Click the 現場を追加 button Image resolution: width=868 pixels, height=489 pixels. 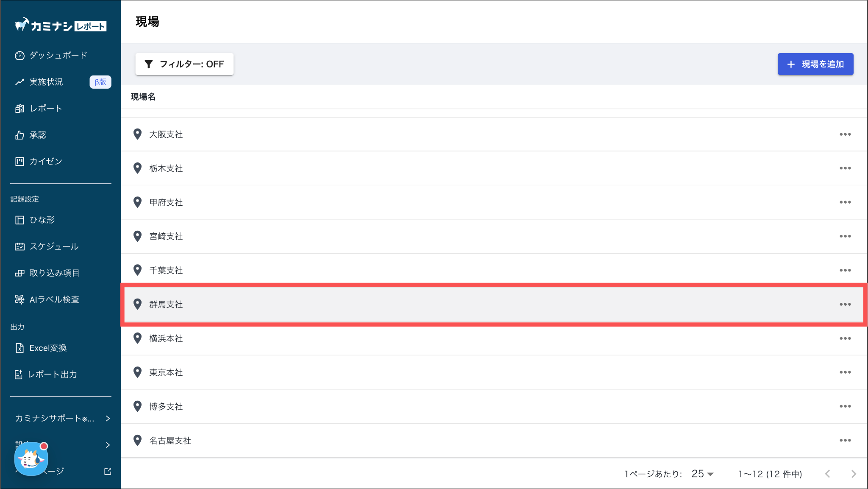pyautogui.click(x=815, y=64)
